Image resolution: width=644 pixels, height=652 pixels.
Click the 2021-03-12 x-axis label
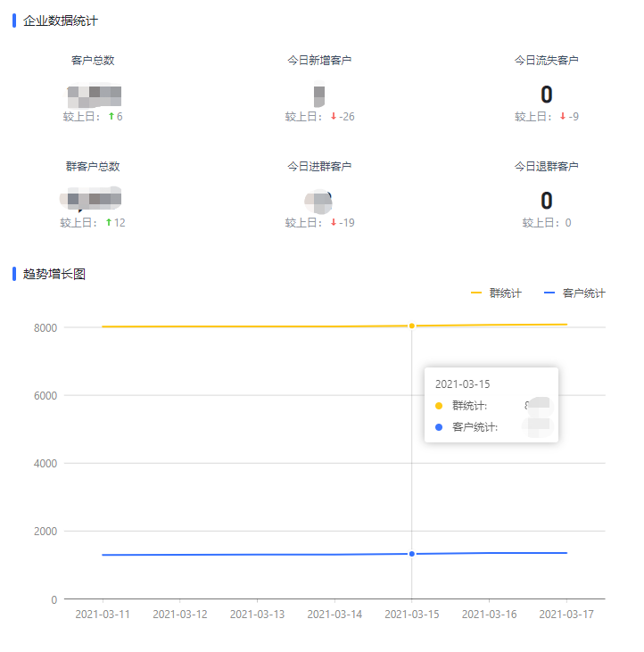click(180, 615)
